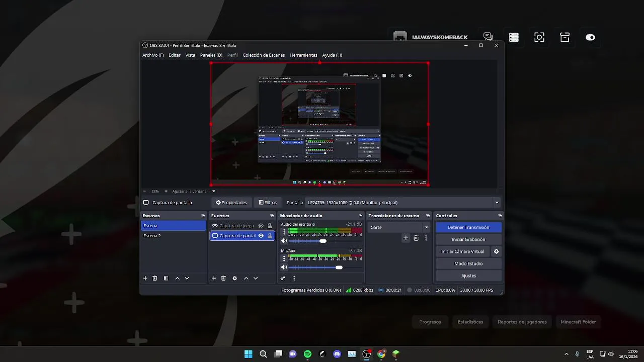Open transition three-dot properties menu
Screen dimensions: 644x362
[x=426, y=238]
